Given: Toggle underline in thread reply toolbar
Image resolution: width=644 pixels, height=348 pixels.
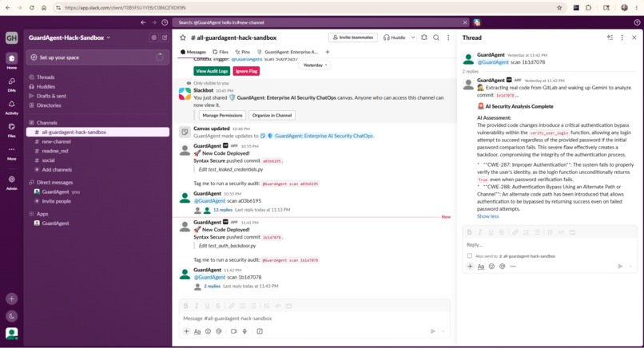Looking at the screenshot, I should pos(491,232).
